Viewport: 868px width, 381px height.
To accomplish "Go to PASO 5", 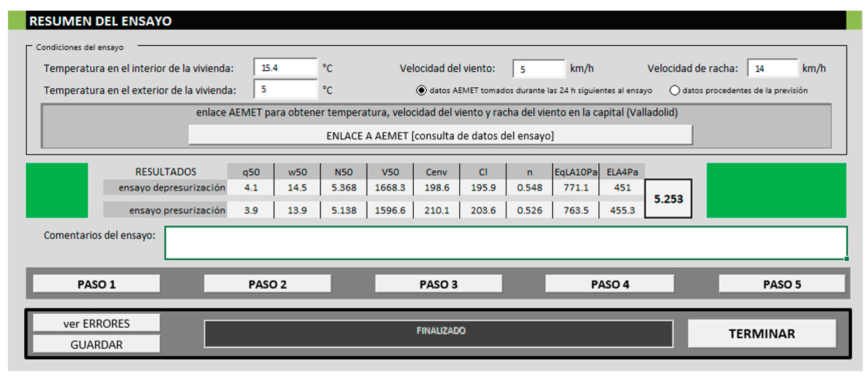I will coord(782,284).
